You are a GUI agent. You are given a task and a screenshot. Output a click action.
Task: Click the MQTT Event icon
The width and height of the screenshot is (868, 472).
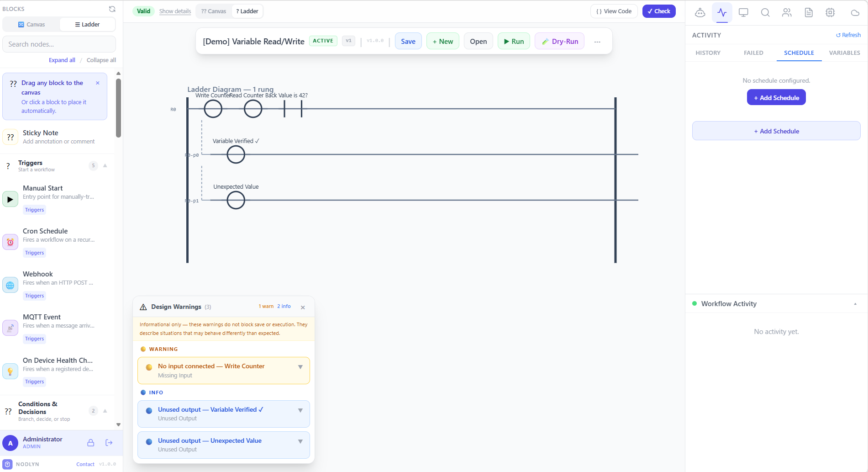coord(10,328)
